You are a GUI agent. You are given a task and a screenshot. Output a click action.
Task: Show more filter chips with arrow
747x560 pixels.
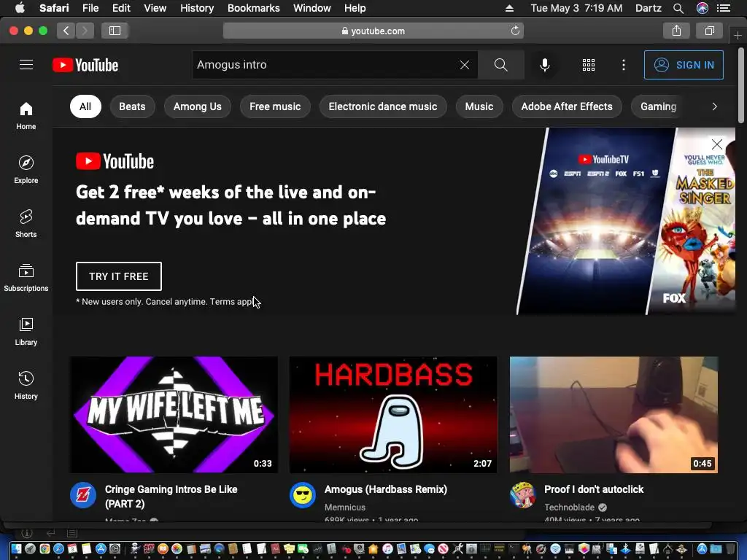coord(714,106)
